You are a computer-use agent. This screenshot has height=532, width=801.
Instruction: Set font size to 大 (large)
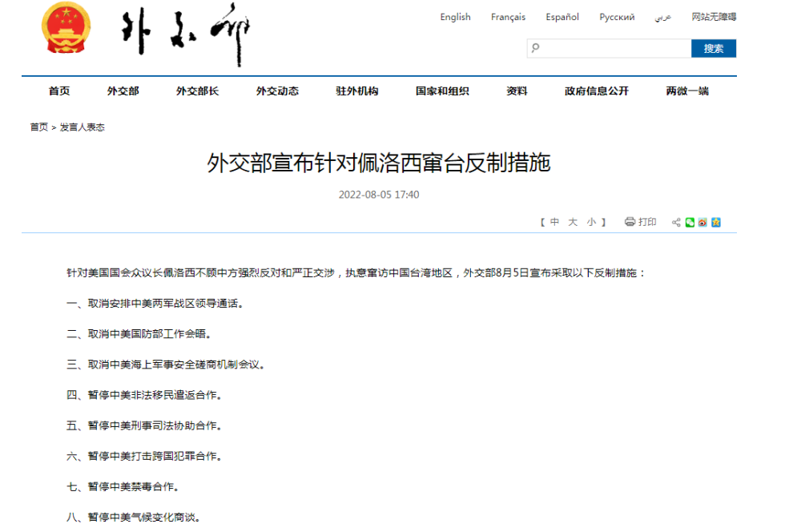click(573, 222)
